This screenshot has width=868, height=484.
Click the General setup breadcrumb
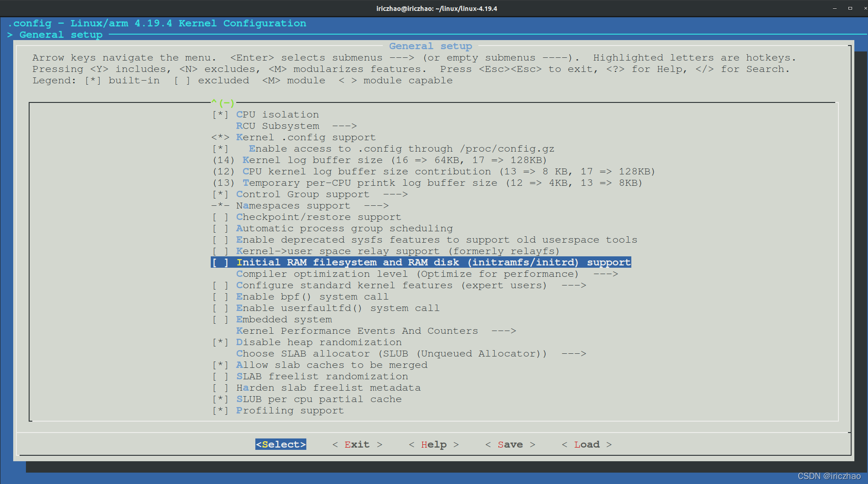coord(61,34)
